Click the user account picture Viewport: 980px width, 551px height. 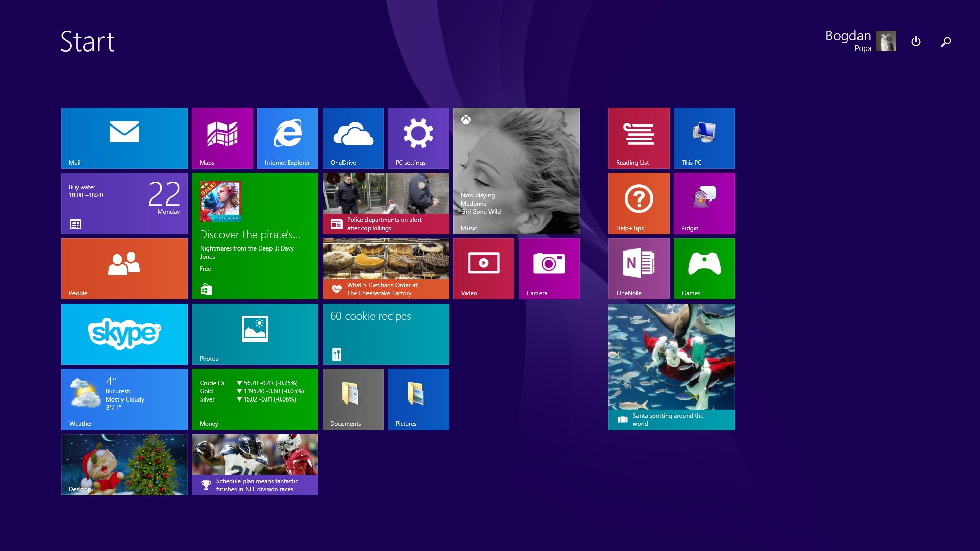pyautogui.click(x=886, y=41)
